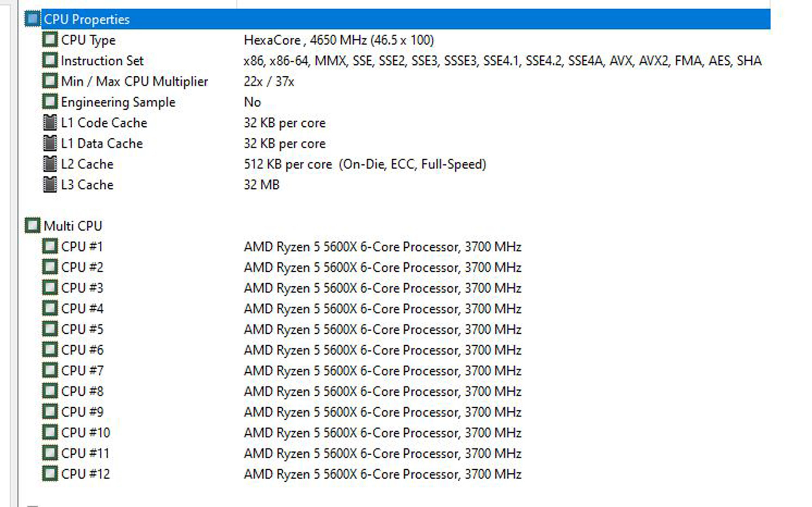
Task: Click the L1 Code Cache memory icon
Action: point(50,123)
